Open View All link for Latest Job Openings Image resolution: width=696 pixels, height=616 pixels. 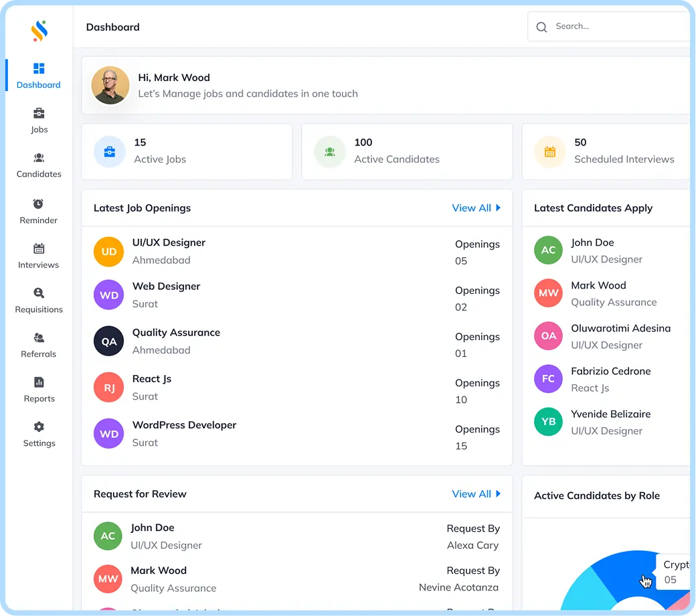pos(471,208)
